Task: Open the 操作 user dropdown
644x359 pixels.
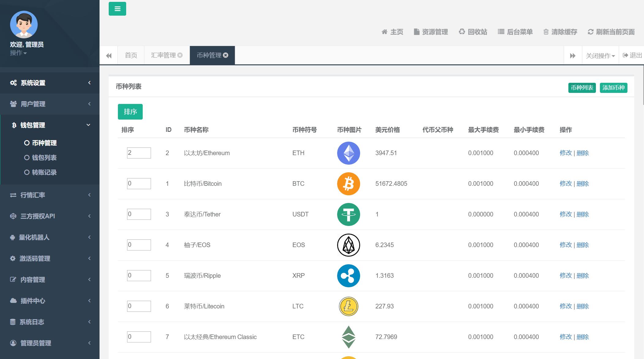Action: click(18, 53)
